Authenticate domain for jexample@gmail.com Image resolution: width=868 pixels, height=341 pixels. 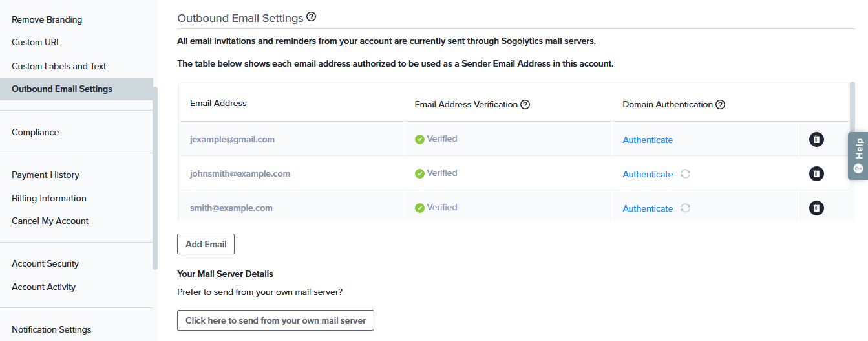[648, 140]
